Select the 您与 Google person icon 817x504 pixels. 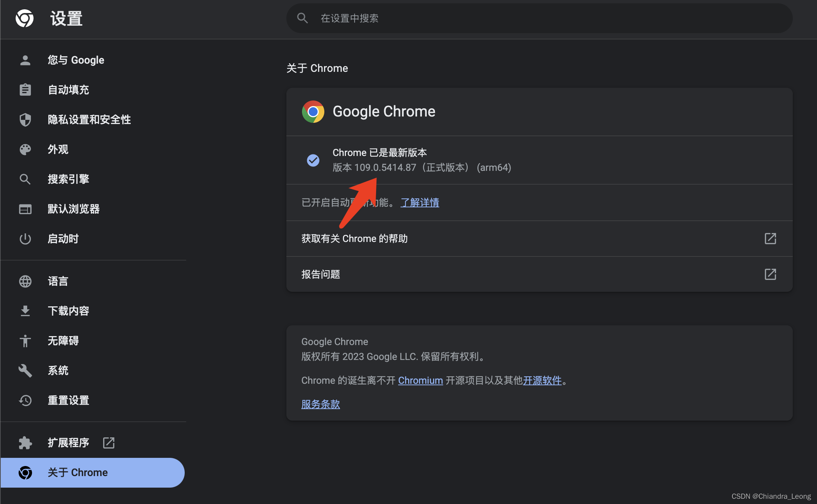coord(25,60)
